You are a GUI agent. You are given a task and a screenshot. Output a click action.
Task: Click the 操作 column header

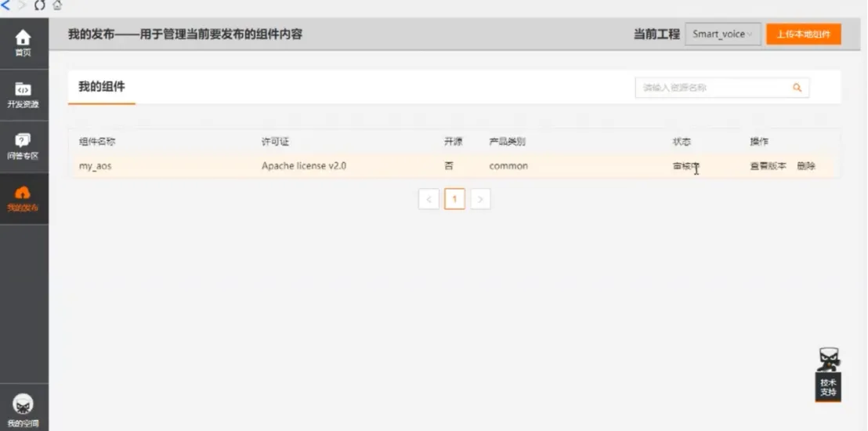(759, 142)
